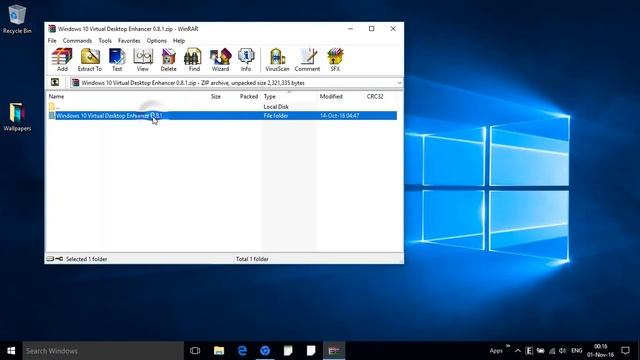Open File Explorer from the taskbar
This screenshot has width=640, height=360.
219,351
